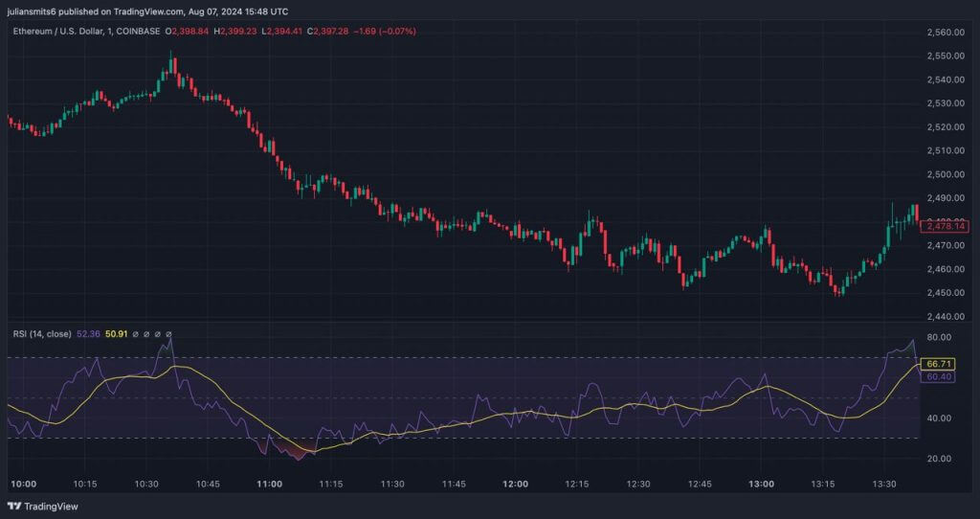980x519 pixels.
Task: Click the 2,500.00 price axis label
Action: point(946,174)
